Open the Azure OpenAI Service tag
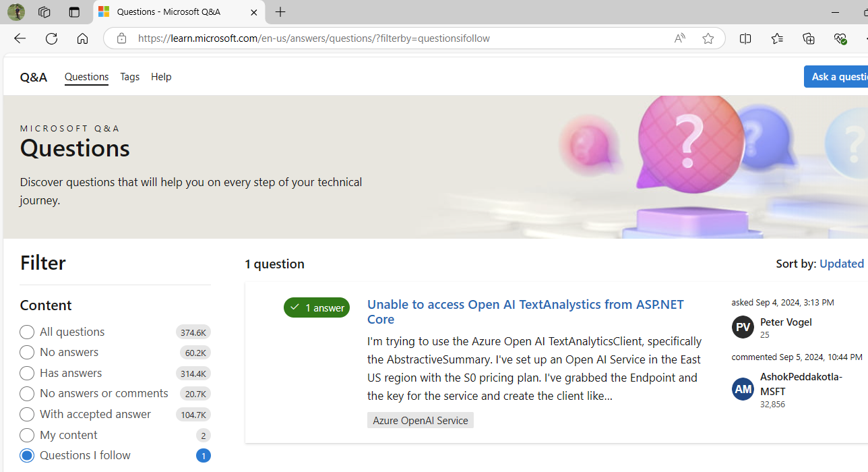Viewport: 868px width, 472px height. 421,420
